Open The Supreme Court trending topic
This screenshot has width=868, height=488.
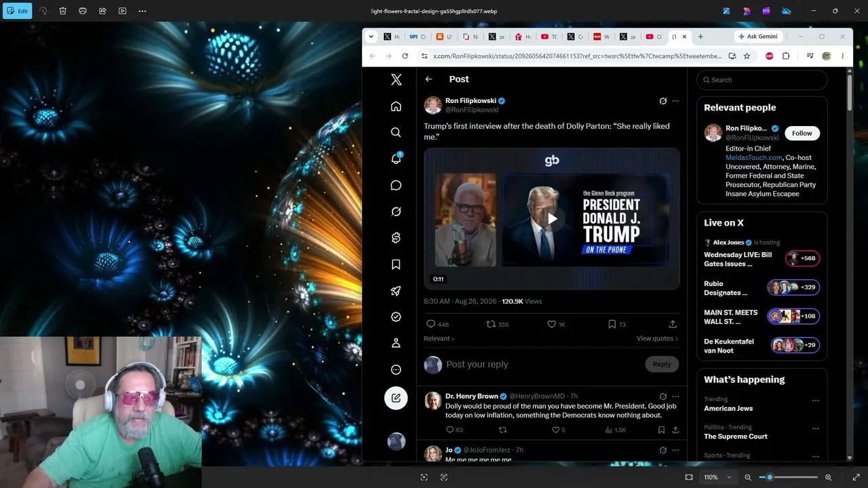coord(736,436)
